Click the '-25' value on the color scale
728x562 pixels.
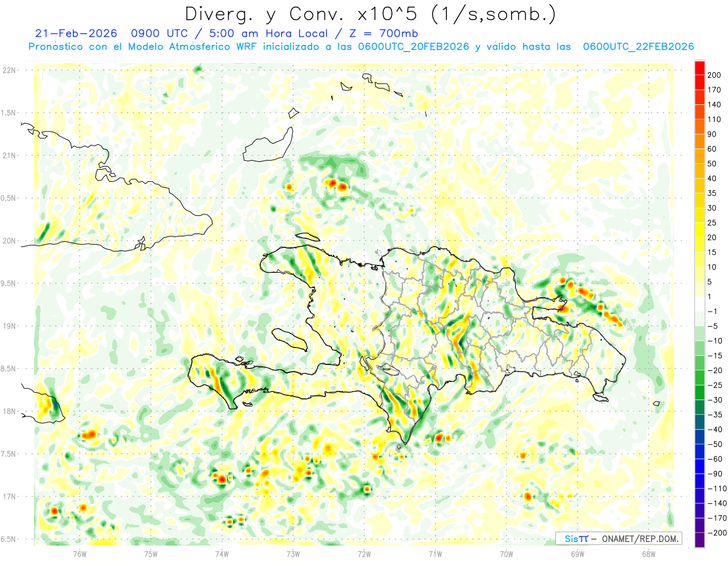click(715, 385)
